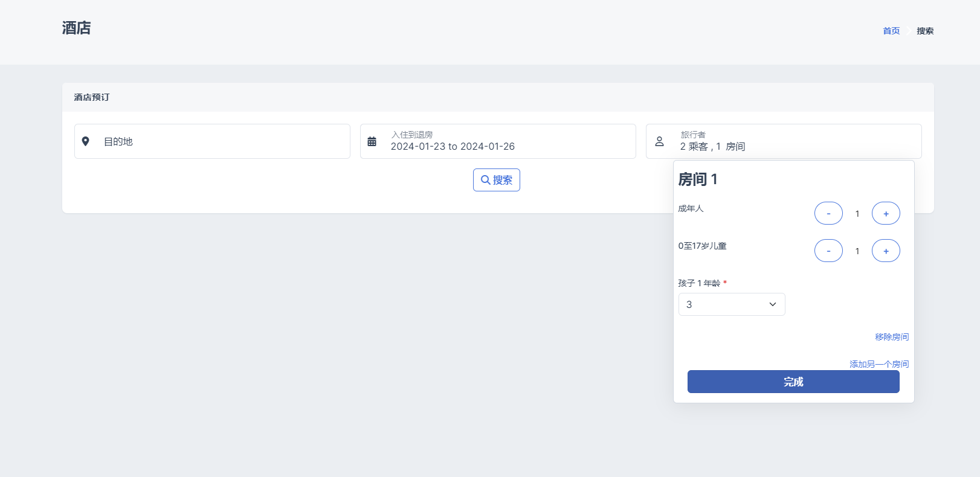Click the traveler person icon
The height and width of the screenshot is (477, 980).
(x=660, y=141)
